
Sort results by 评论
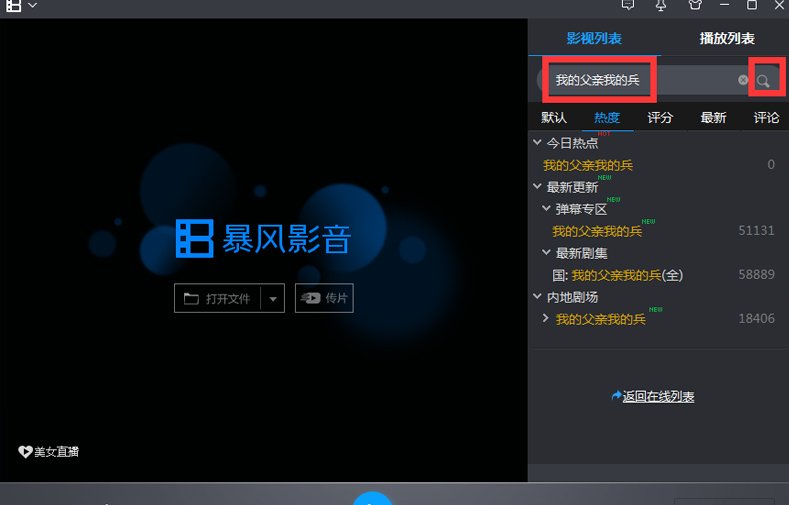coord(766,118)
